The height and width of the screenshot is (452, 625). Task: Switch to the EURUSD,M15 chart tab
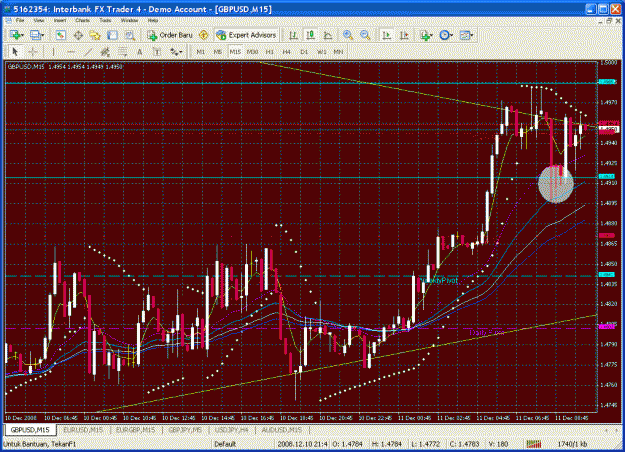point(83,430)
